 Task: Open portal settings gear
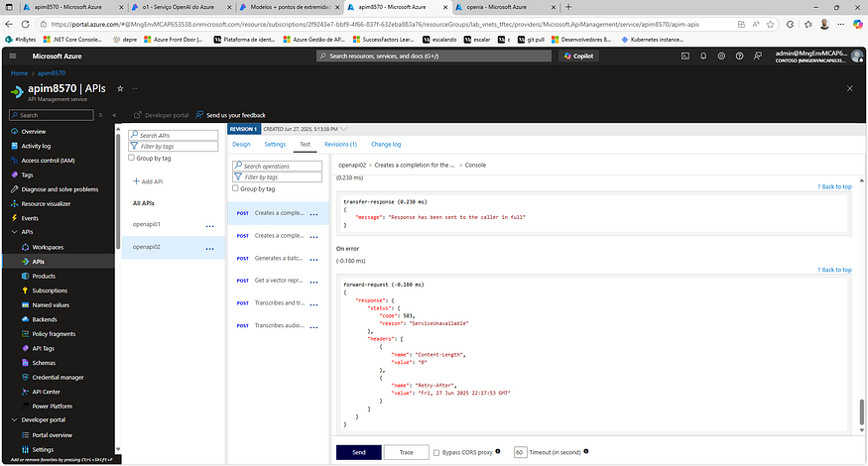(x=721, y=56)
